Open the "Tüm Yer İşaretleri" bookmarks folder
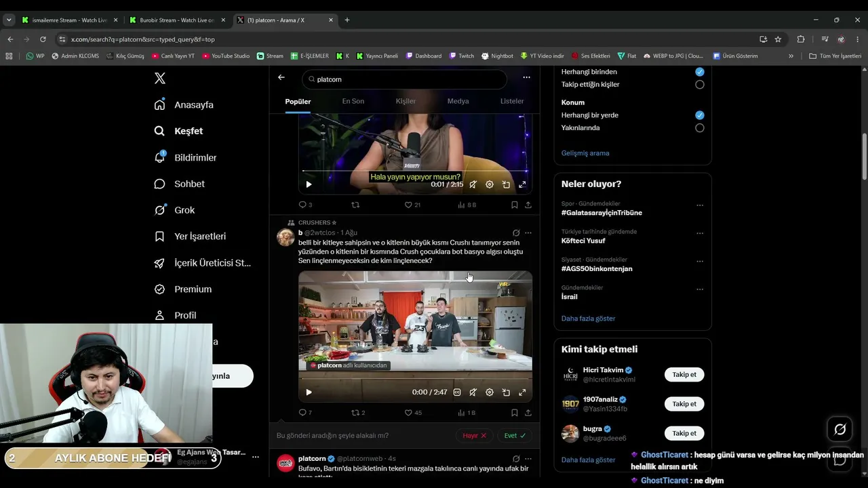 (835, 56)
